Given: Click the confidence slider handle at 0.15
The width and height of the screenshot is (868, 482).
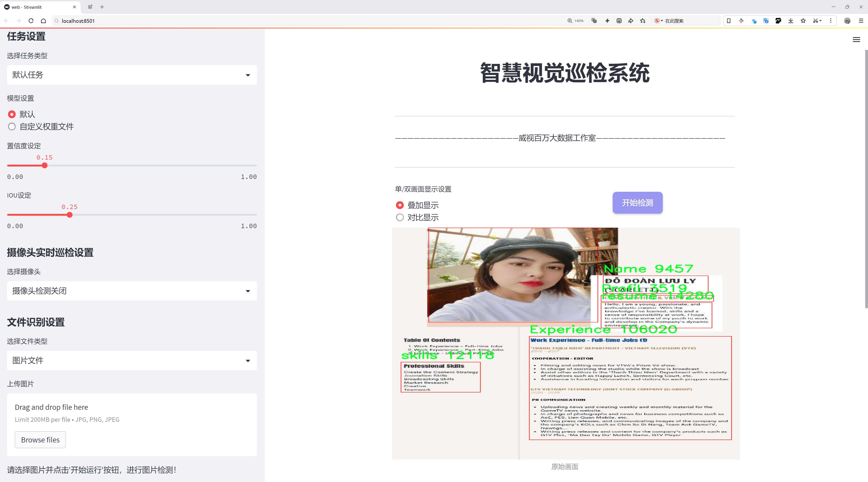Looking at the screenshot, I should (45, 166).
